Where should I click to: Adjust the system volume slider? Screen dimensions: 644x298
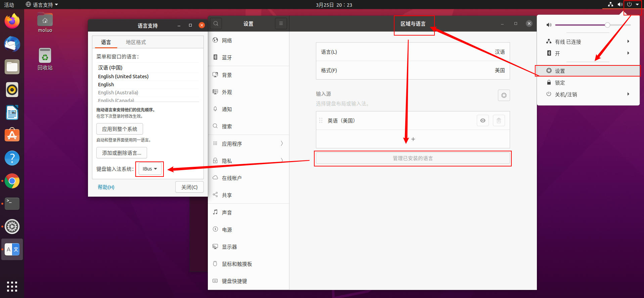(593, 25)
